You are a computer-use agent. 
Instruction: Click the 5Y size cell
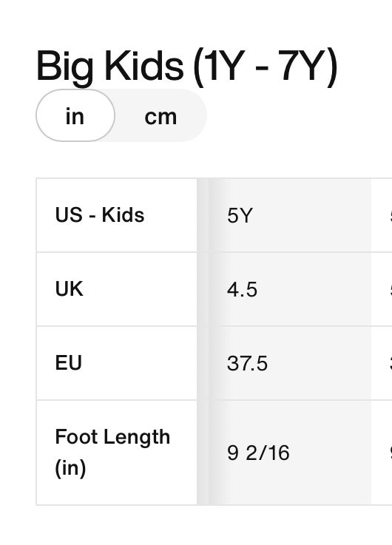click(290, 215)
